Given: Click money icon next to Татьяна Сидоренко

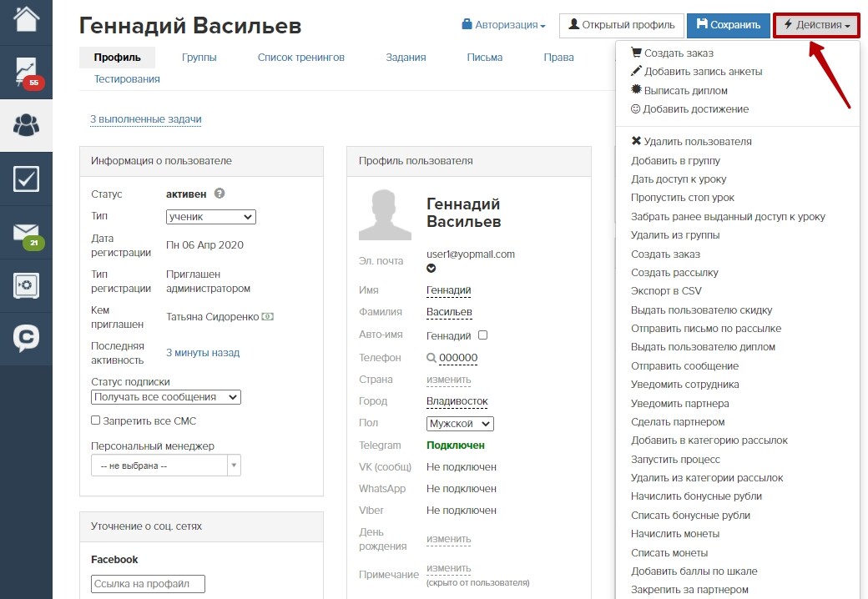Looking at the screenshot, I should coord(267,317).
